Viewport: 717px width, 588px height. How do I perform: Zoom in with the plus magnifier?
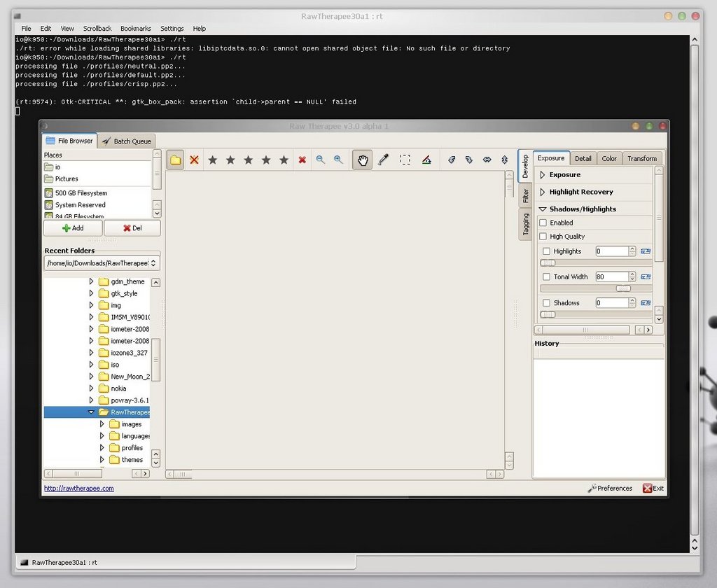coord(338,160)
